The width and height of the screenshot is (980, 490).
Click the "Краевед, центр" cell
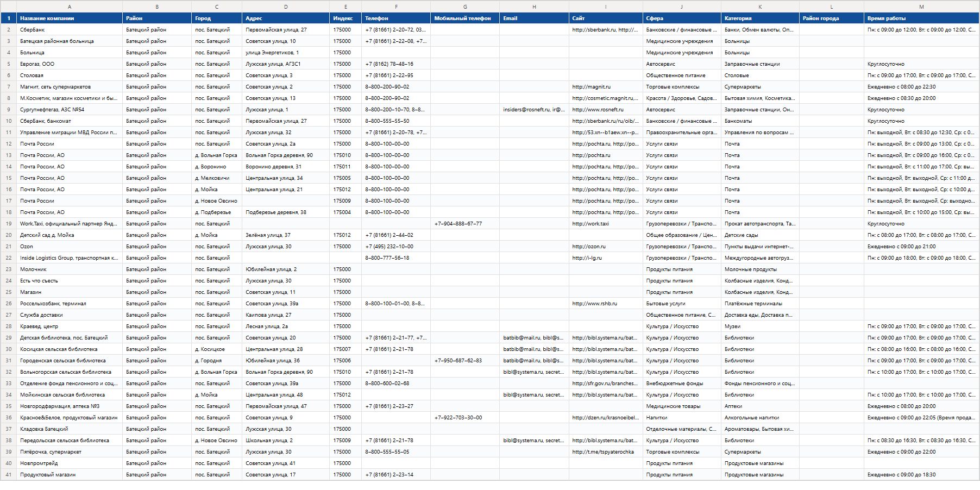coord(70,326)
